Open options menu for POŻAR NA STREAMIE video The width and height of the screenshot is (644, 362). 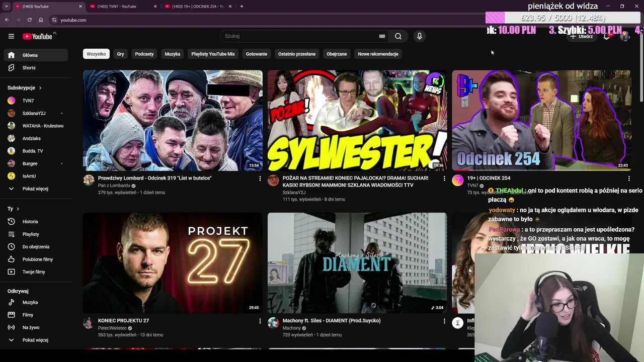tap(444, 178)
